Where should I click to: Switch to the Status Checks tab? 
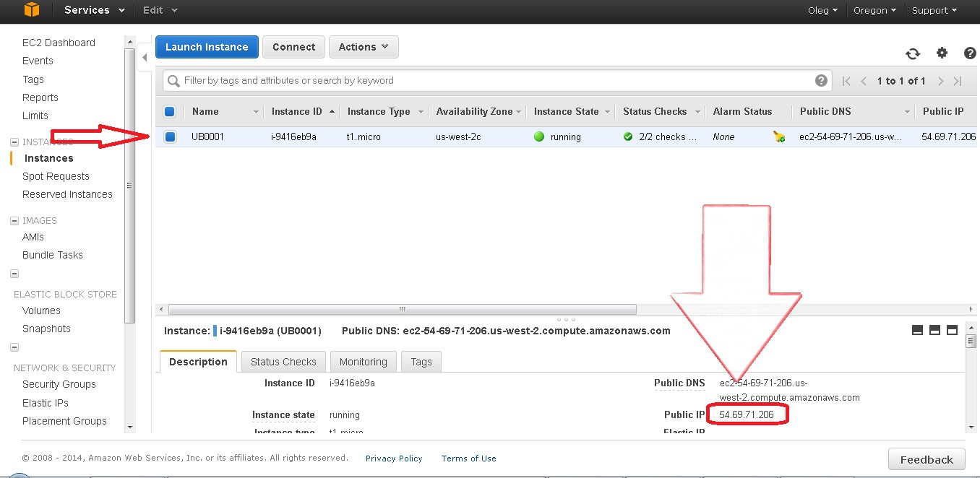(283, 362)
